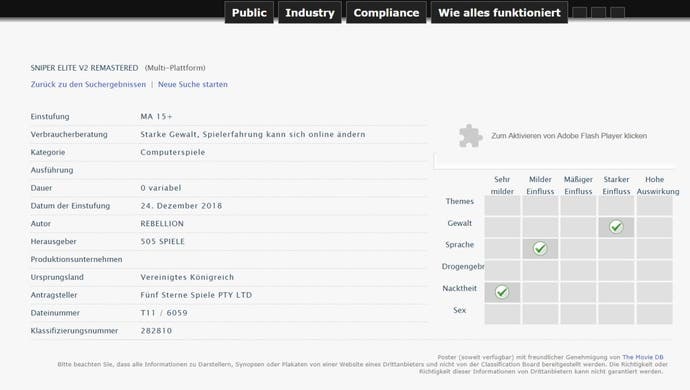Open the Industry tab

pyautogui.click(x=310, y=13)
